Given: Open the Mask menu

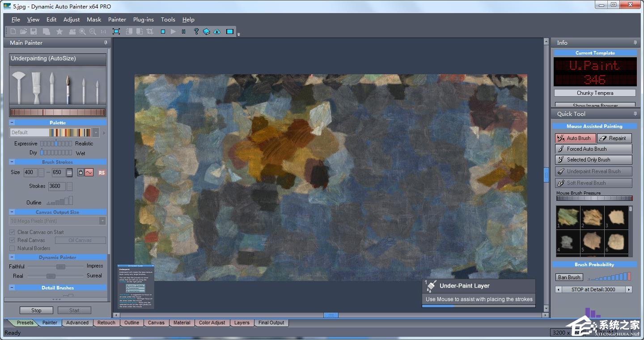Looking at the screenshot, I should 94,19.
